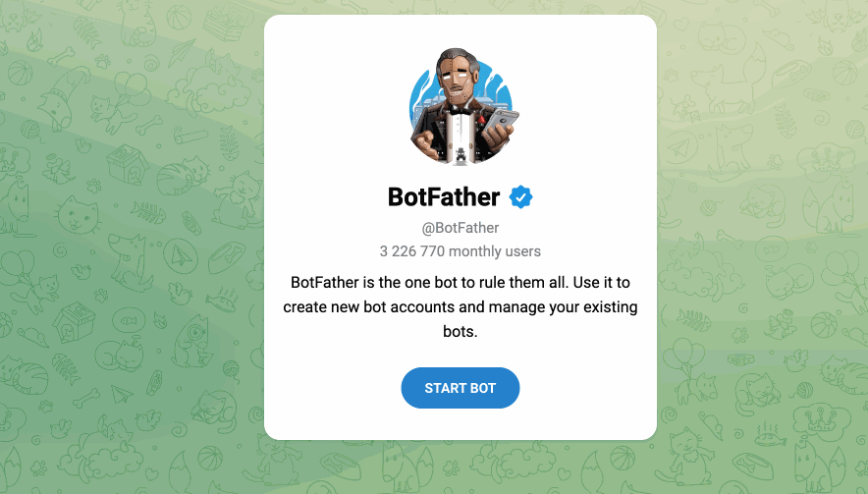Click the "monthly users" label text
The image size is (868, 494).
click(x=497, y=250)
